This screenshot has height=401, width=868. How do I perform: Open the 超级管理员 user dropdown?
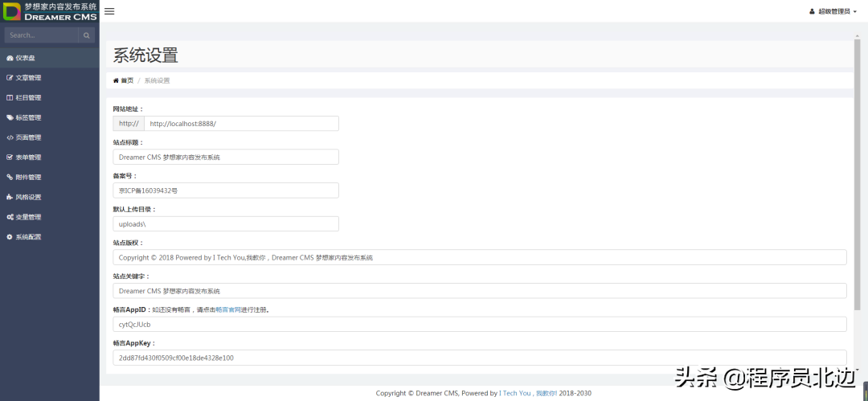tap(833, 11)
